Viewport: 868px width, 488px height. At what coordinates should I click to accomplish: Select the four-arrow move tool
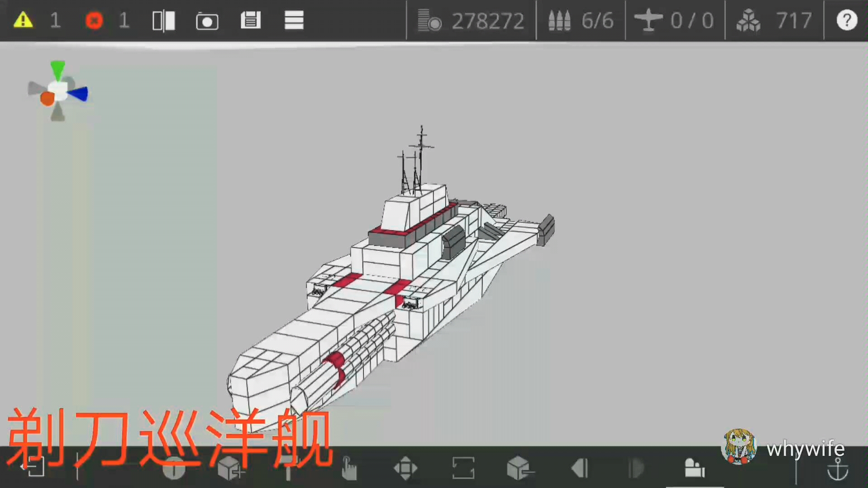pos(405,468)
